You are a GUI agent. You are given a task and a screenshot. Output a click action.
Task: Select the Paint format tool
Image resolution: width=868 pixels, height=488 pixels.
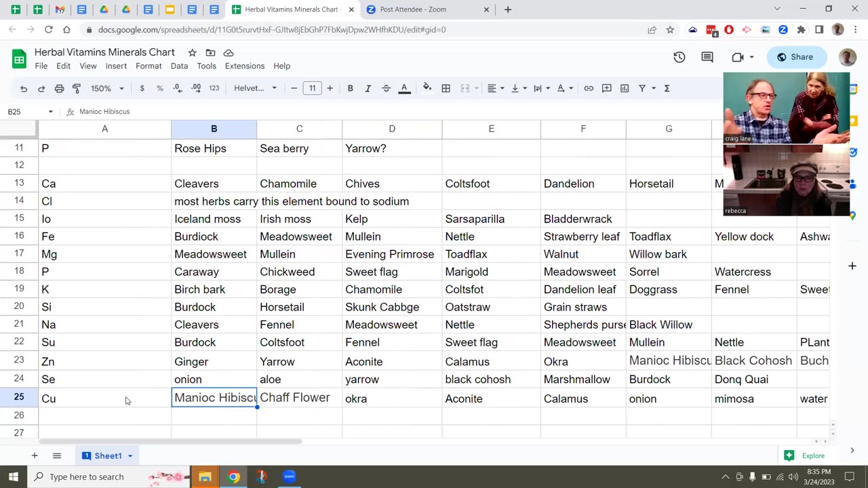coord(77,88)
